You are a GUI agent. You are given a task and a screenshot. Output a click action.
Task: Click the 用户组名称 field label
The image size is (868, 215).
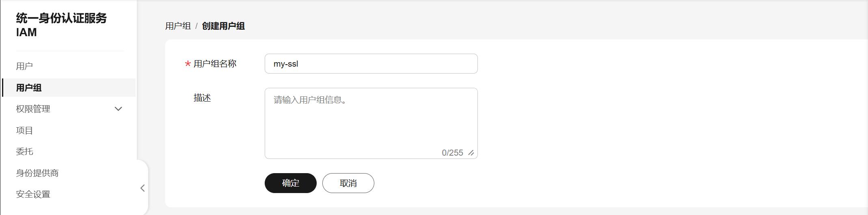(x=215, y=64)
